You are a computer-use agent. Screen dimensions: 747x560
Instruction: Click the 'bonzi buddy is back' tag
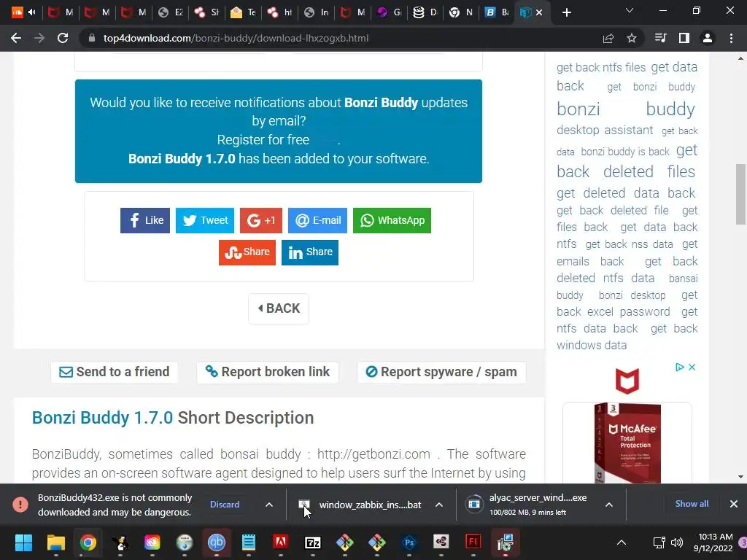(625, 152)
